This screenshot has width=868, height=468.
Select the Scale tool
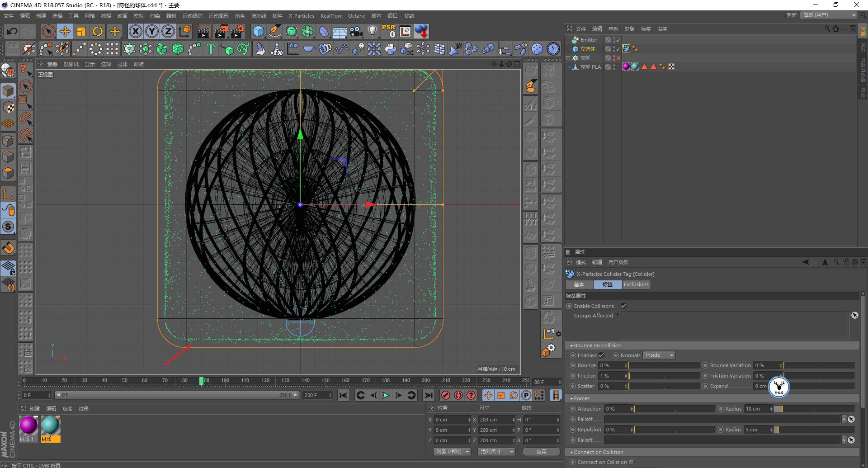tap(81, 31)
